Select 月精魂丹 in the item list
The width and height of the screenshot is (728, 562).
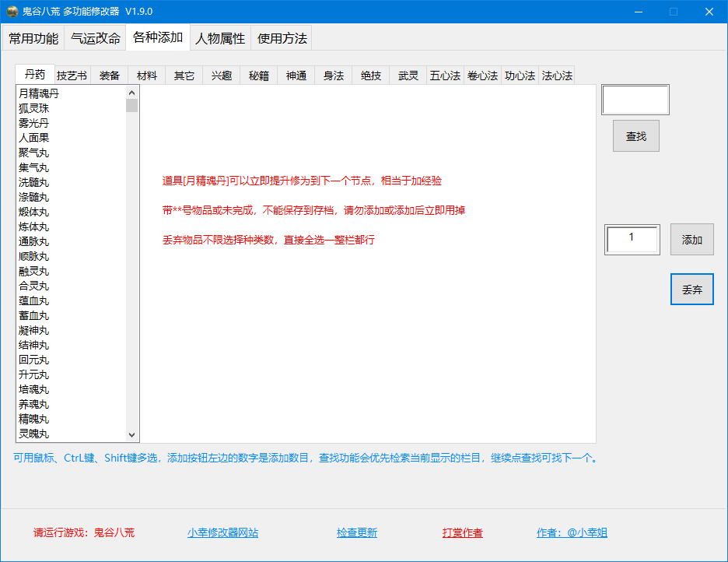click(x=39, y=93)
